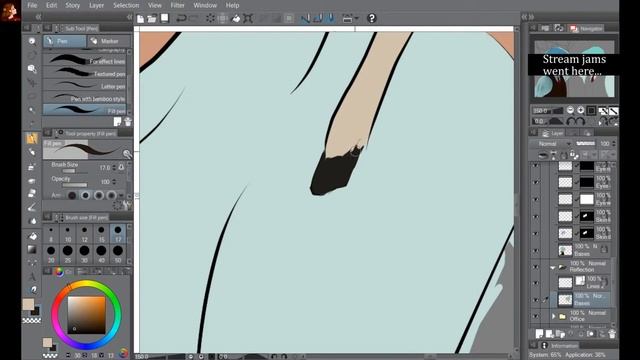Toggle visibility of second Eyes layer

[x=536, y=182]
